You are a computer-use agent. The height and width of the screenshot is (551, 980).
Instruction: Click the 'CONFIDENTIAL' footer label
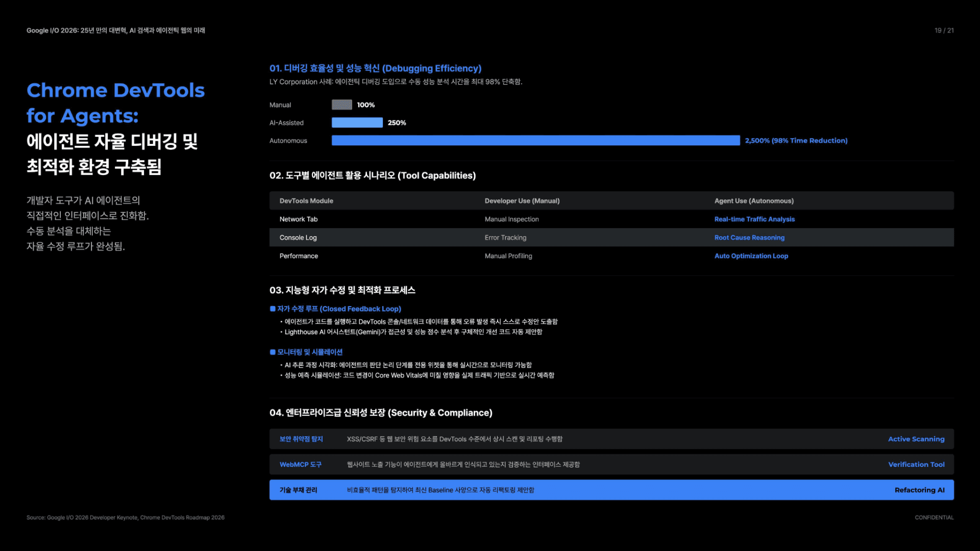pyautogui.click(x=934, y=517)
